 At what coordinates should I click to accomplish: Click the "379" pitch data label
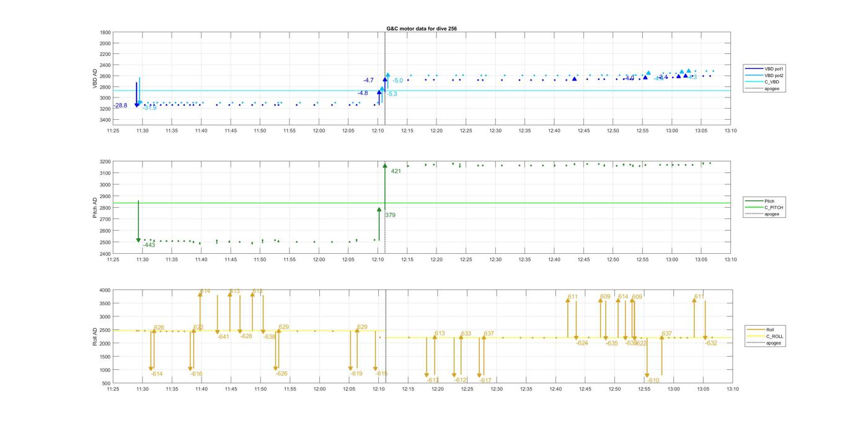tap(390, 215)
